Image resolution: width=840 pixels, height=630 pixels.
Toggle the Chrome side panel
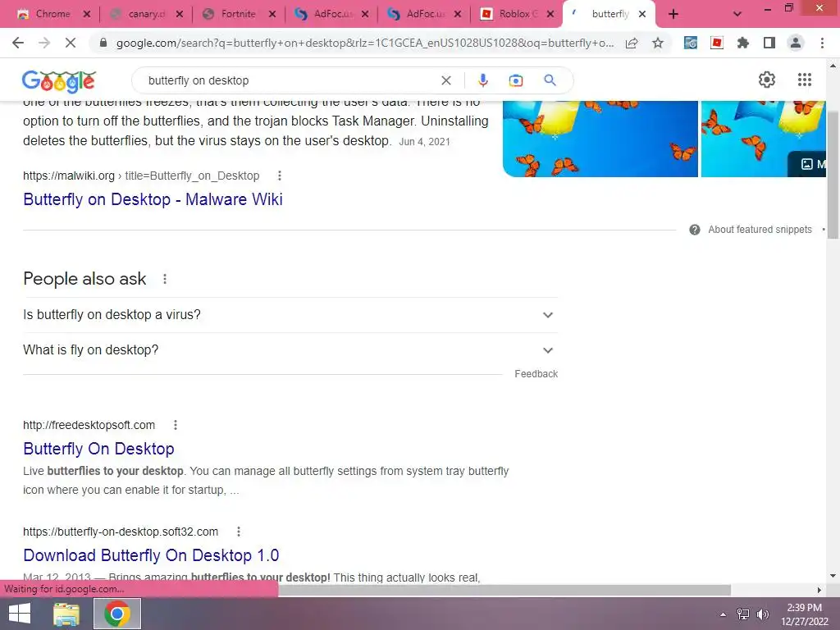pos(769,43)
